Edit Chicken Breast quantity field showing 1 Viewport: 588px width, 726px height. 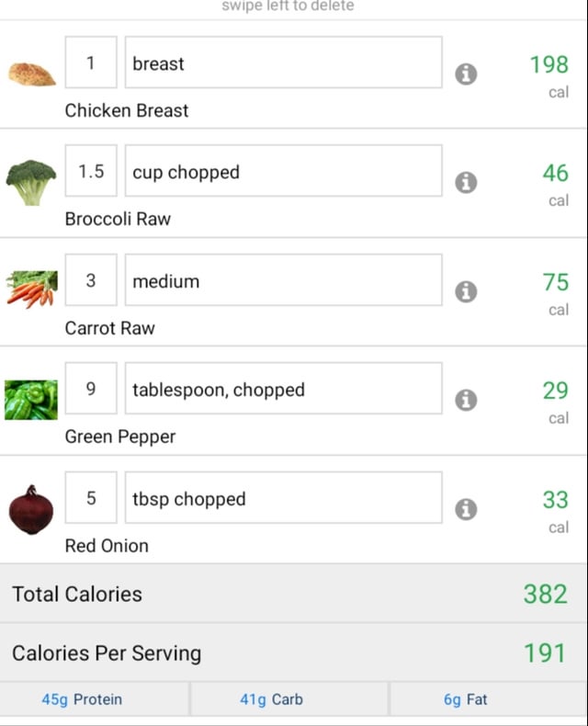[x=91, y=62]
